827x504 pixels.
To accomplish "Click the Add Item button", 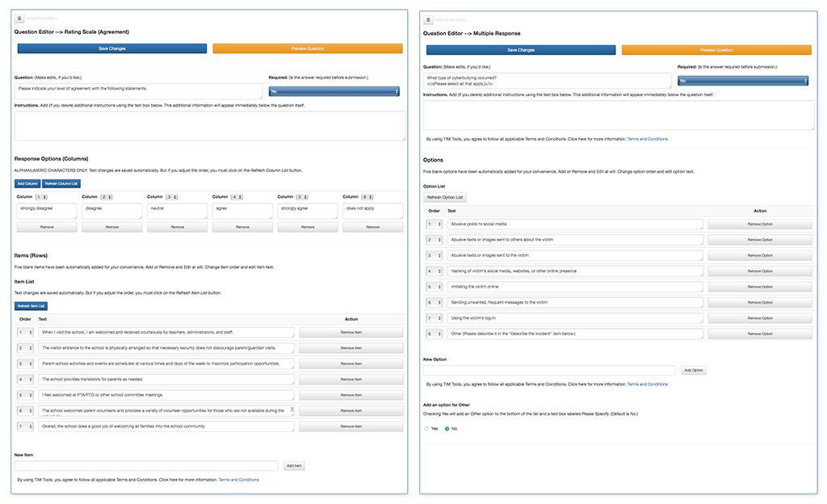I will tap(294, 466).
